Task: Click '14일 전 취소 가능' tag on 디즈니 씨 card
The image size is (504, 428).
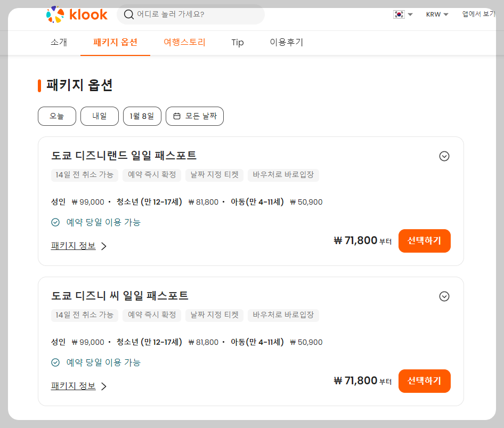Action: pos(85,315)
